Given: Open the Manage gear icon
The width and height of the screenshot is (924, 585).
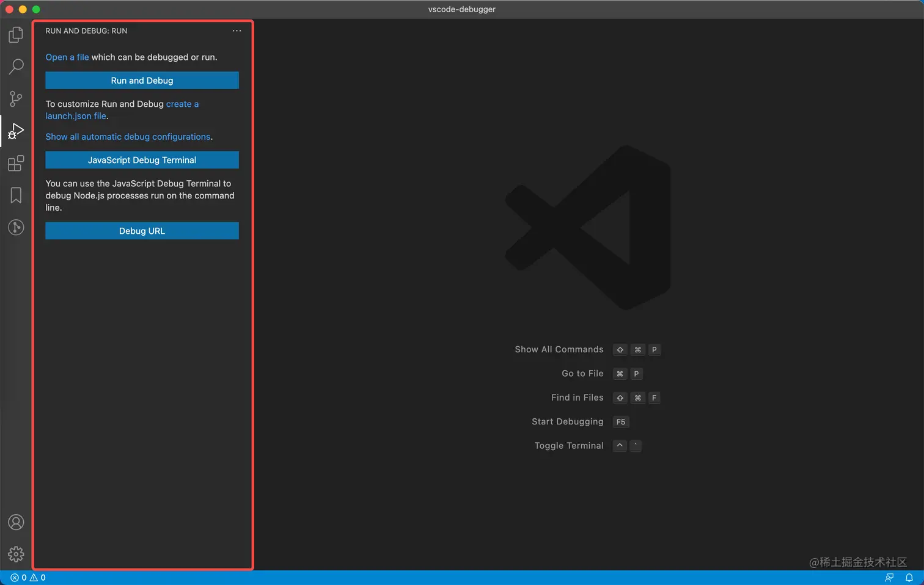Looking at the screenshot, I should click(16, 554).
